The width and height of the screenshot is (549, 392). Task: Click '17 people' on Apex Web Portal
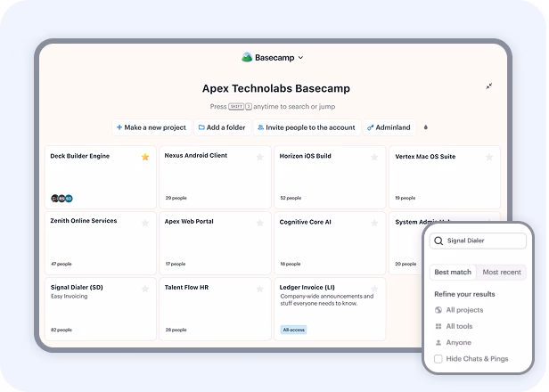(176, 264)
